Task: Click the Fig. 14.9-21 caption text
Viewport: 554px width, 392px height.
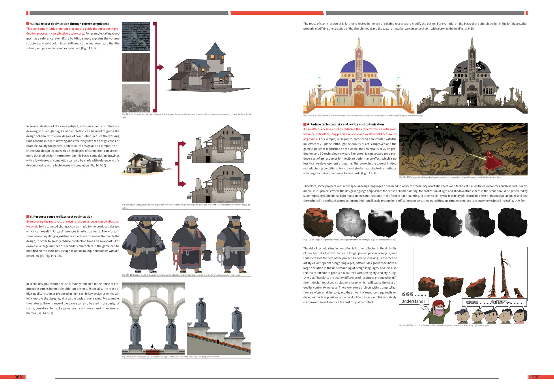Action: coord(444,325)
